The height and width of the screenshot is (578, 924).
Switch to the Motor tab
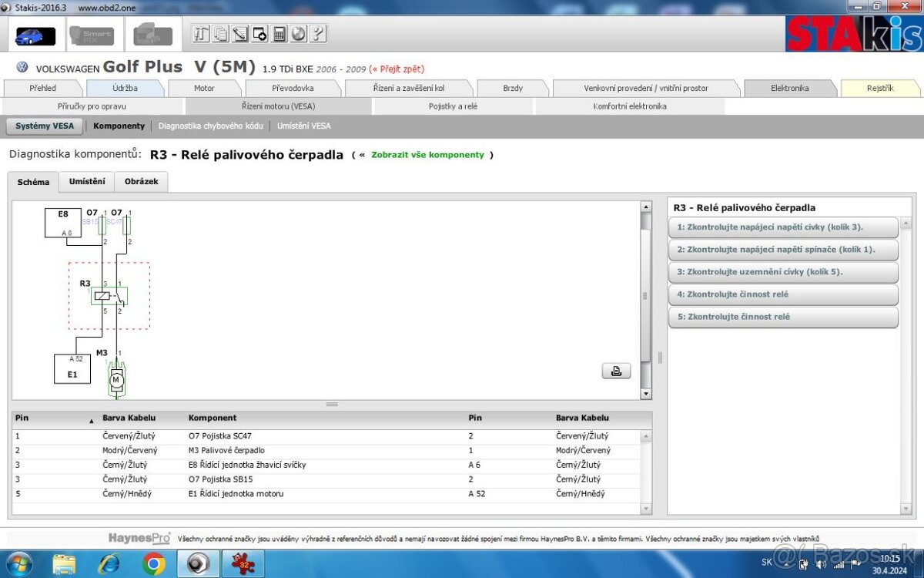204,88
